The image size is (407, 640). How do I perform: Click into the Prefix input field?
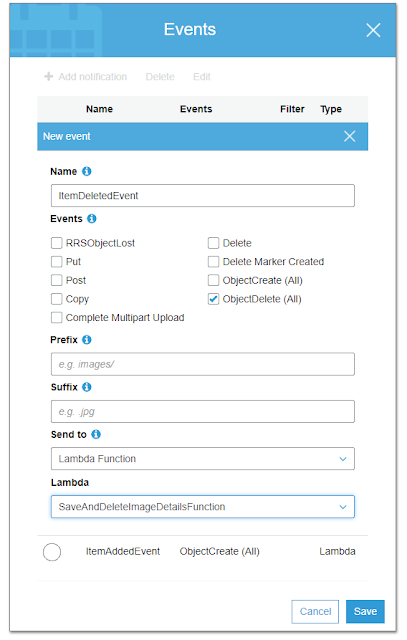(x=202, y=364)
